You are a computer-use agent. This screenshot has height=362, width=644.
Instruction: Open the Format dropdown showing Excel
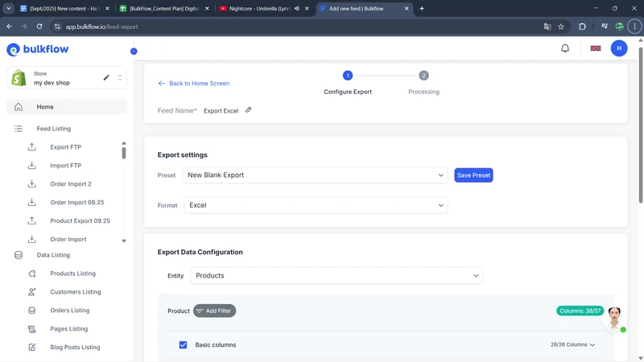316,205
